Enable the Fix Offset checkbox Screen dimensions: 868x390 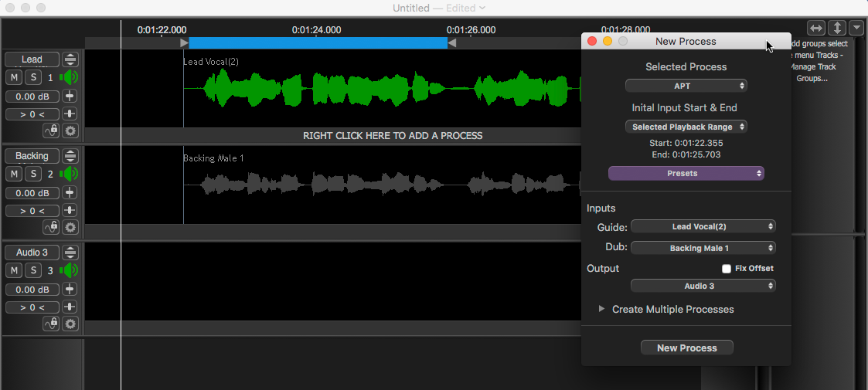pos(727,269)
